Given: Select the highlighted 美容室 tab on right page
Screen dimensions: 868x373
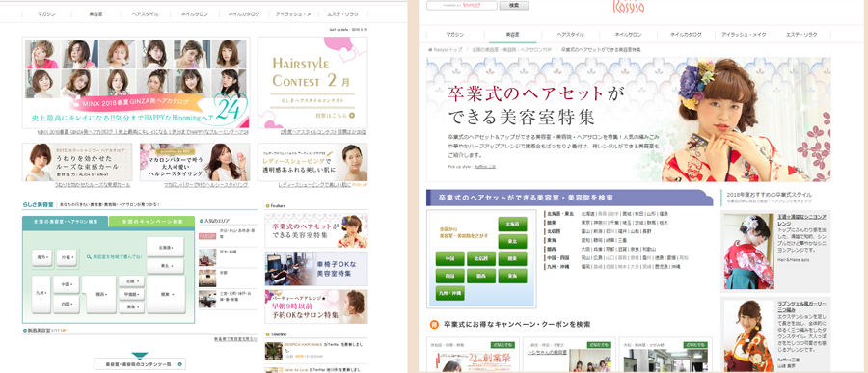Looking at the screenshot, I should tap(513, 35).
